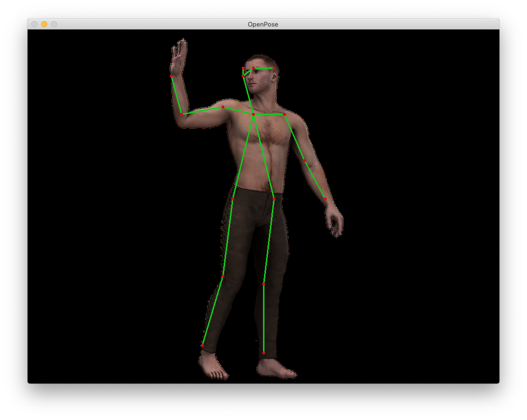Select the nose keypoint on the face
This screenshot has width=527, height=420.
(243, 76)
